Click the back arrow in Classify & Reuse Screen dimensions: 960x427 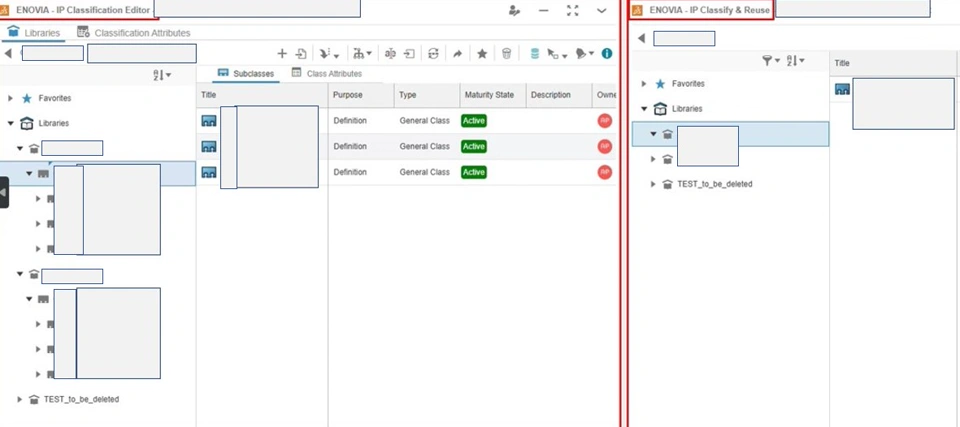pyautogui.click(x=641, y=38)
